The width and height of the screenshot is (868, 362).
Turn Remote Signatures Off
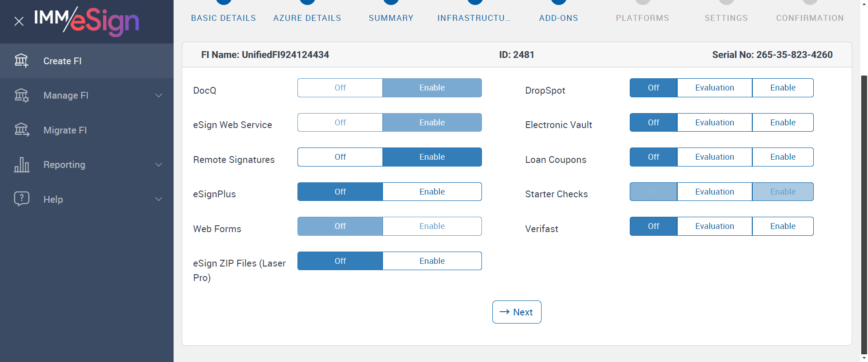340,157
